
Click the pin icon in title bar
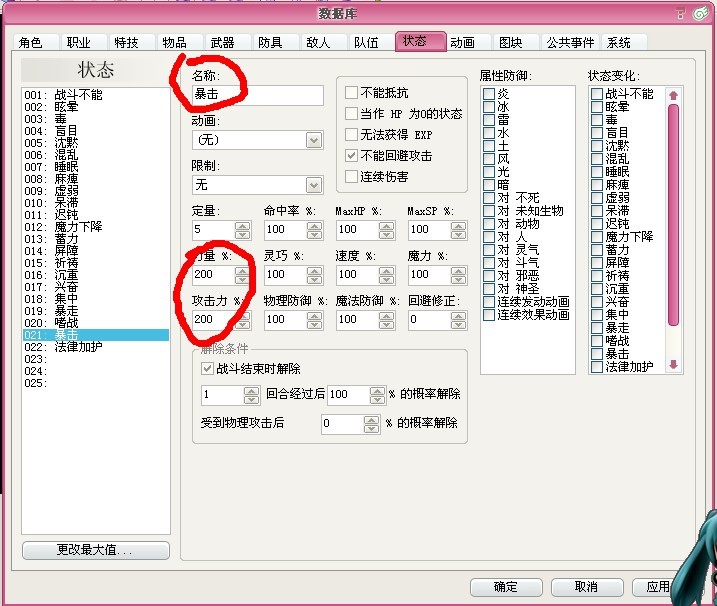coord(680,14)
